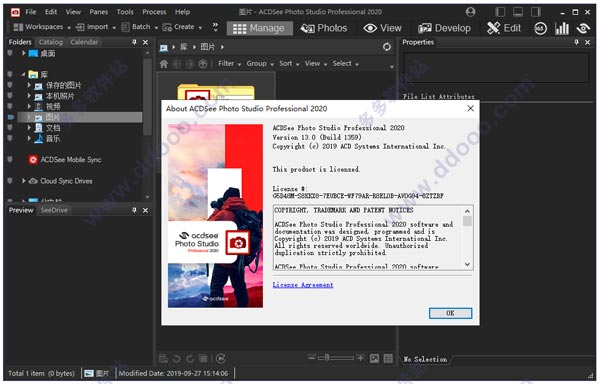Viewport: 600px width, 384px height.
Task: Open the Filter dropdown
Action: 230,64
